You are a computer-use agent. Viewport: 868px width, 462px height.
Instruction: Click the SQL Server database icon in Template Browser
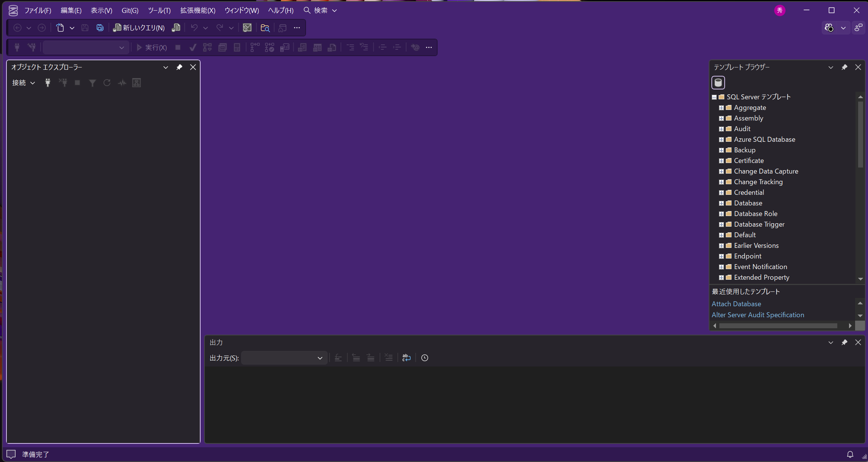(x=718, y=83)
